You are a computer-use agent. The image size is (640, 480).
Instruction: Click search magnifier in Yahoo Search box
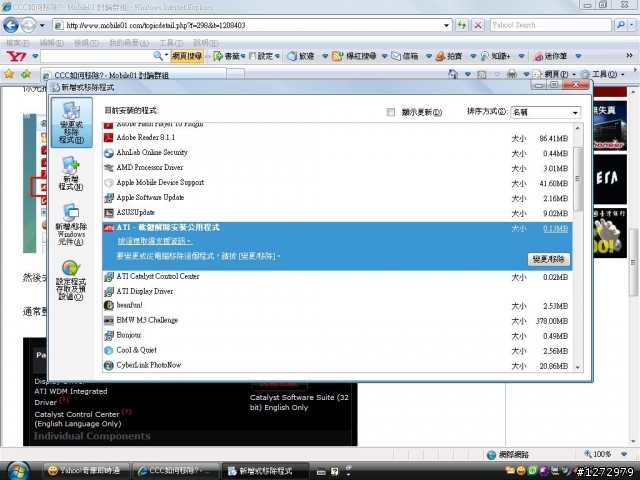point(621,25)
